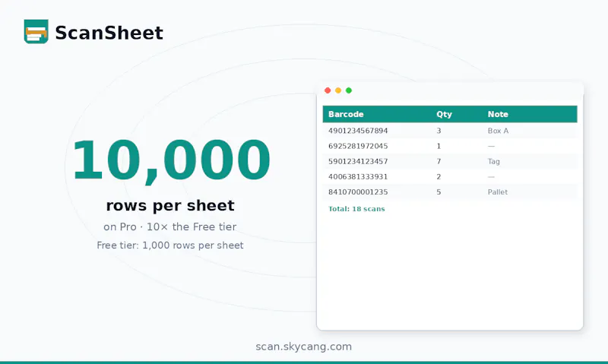The image size is (608, 364).
Task: Click quantity 2 in the 4006381333931 row
Action: pos(439,177)
